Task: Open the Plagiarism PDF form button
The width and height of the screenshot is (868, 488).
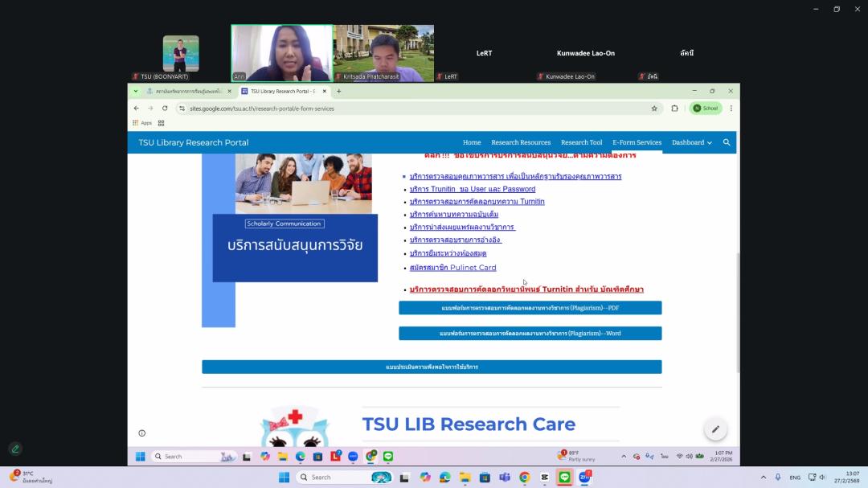Action: (530, 308)
